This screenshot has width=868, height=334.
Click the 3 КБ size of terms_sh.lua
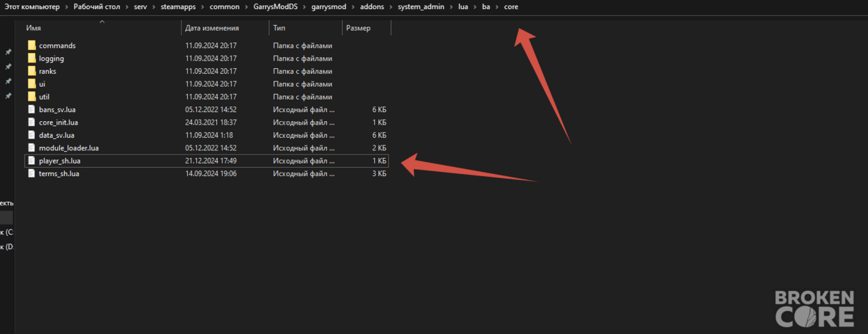pos(379,174)
